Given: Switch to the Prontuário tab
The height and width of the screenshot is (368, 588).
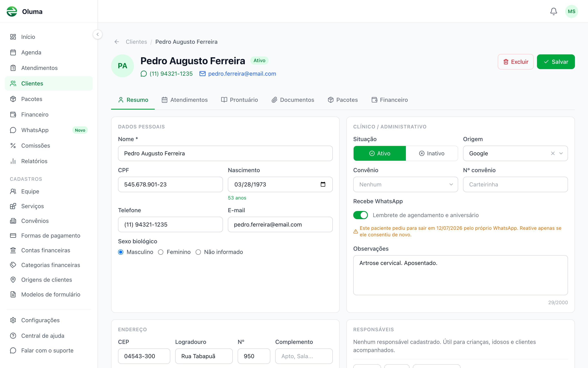Looking at the screenshot, I should 239,100.
